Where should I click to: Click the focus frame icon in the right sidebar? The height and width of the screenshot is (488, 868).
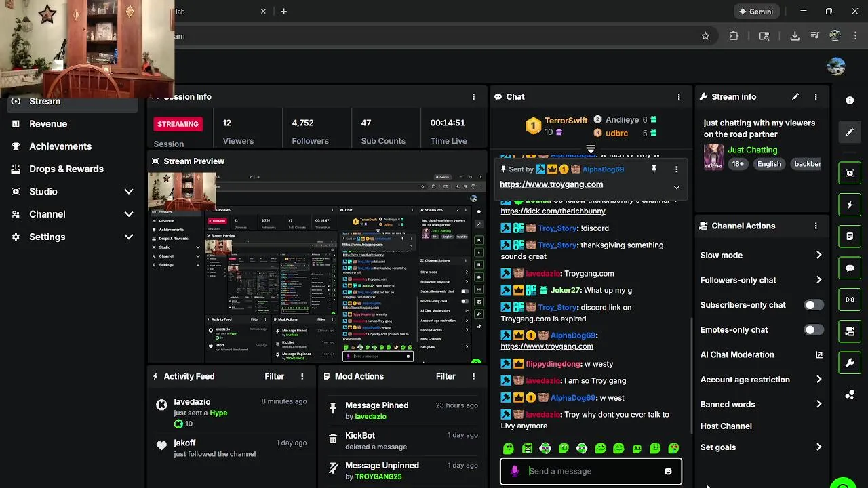850,173
